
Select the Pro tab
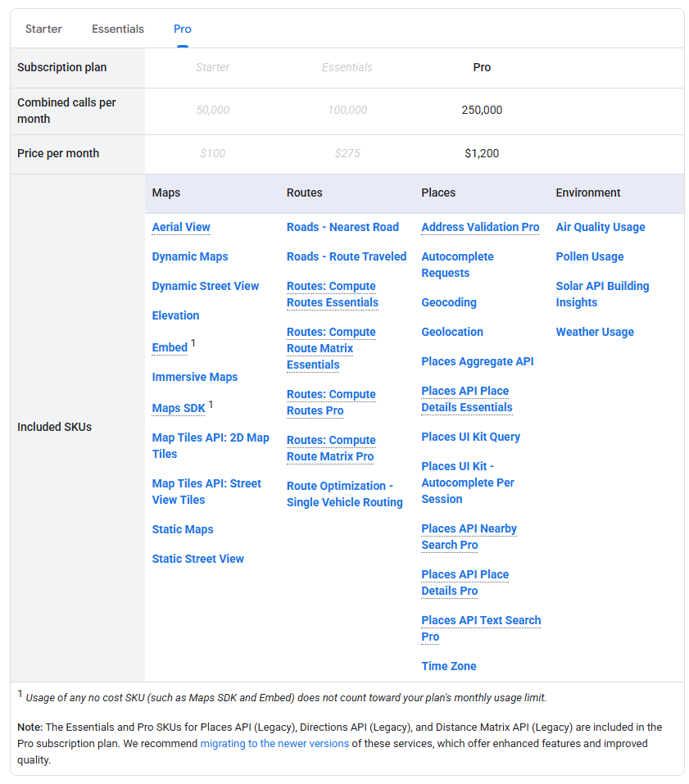(x=182, y=28)
